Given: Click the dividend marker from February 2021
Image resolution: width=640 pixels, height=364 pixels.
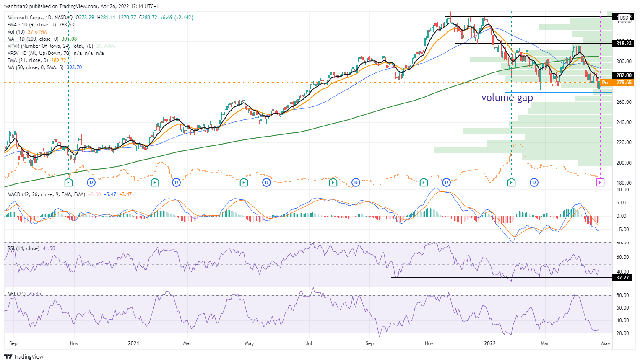Looking at the screenshot, I should pyautogui.click(x=177, y=182).
